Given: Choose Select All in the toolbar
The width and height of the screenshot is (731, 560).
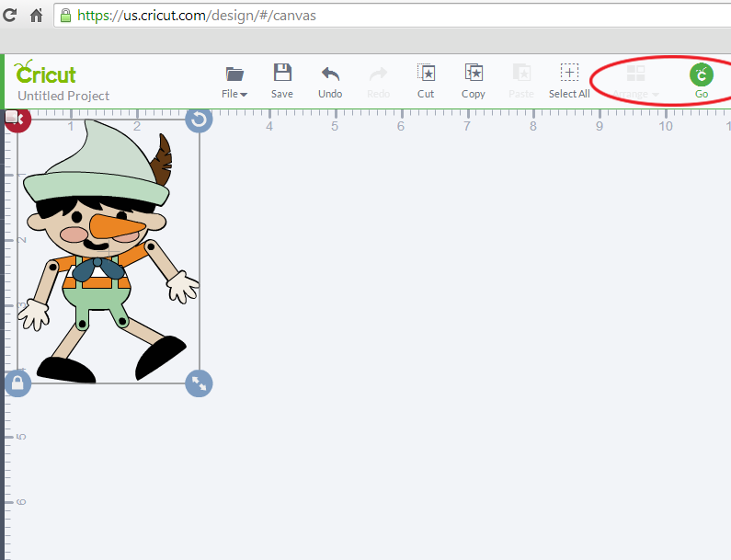Looking at the screenshot, I should pos(569,81).
